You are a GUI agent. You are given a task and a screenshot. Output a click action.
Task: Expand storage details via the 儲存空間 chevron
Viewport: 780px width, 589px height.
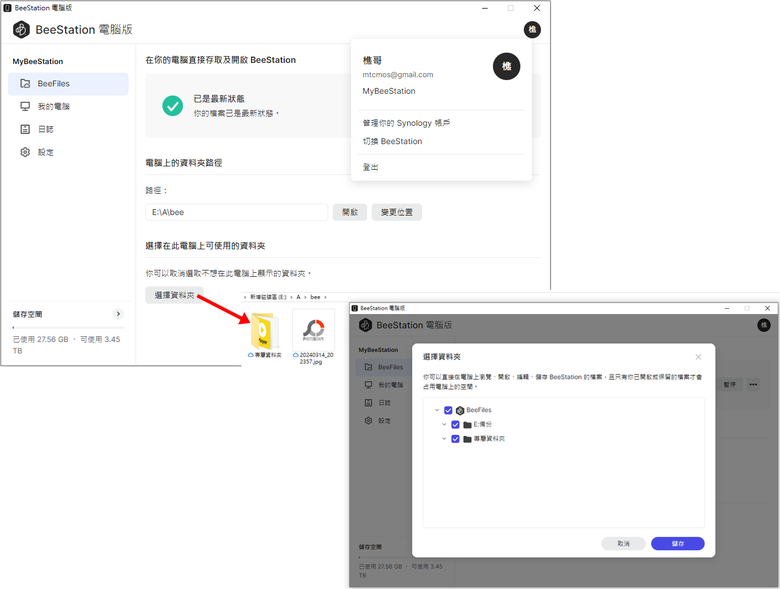point(118,314)
